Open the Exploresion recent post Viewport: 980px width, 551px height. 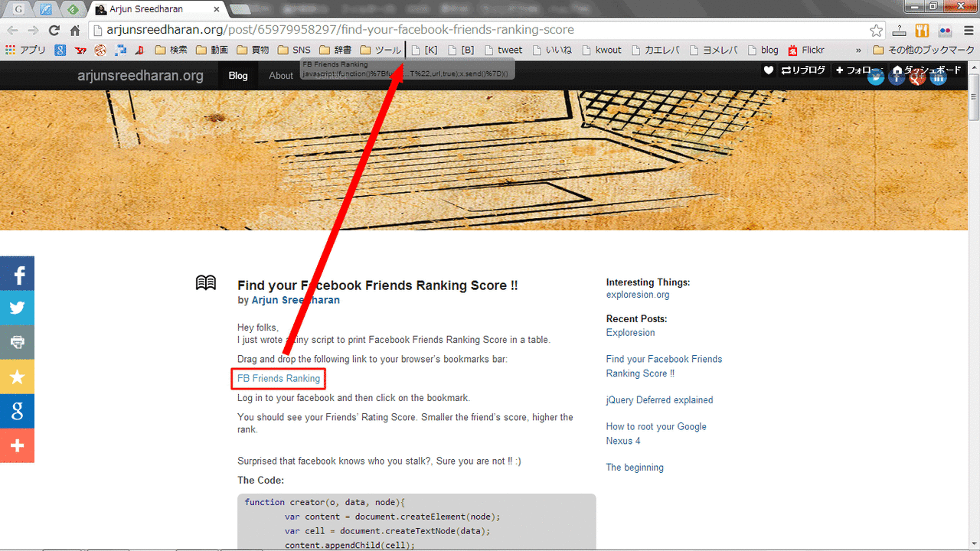[x=631, y=333]
